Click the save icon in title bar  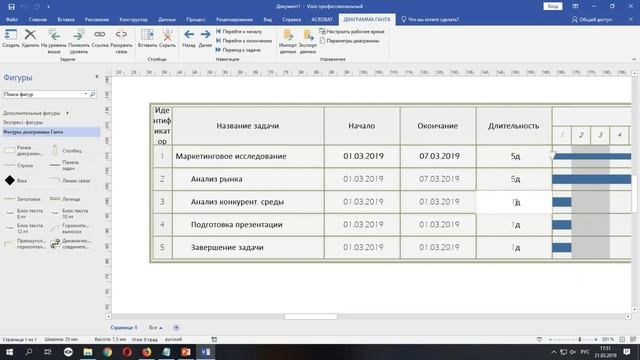(x=11, y=7)
